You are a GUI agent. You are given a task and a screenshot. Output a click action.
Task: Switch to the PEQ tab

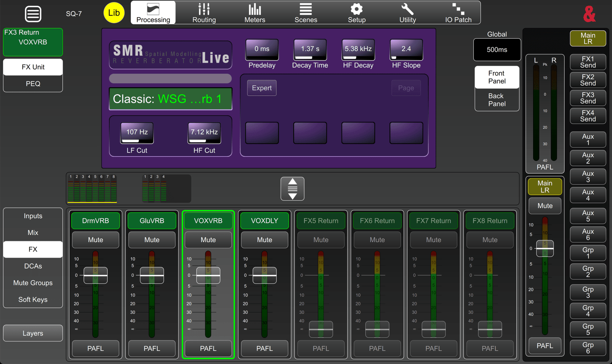pos(33,84)
